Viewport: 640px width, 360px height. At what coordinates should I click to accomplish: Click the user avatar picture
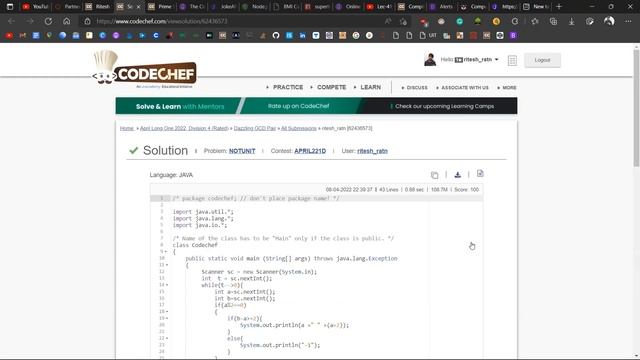click(x=430, y=60)
